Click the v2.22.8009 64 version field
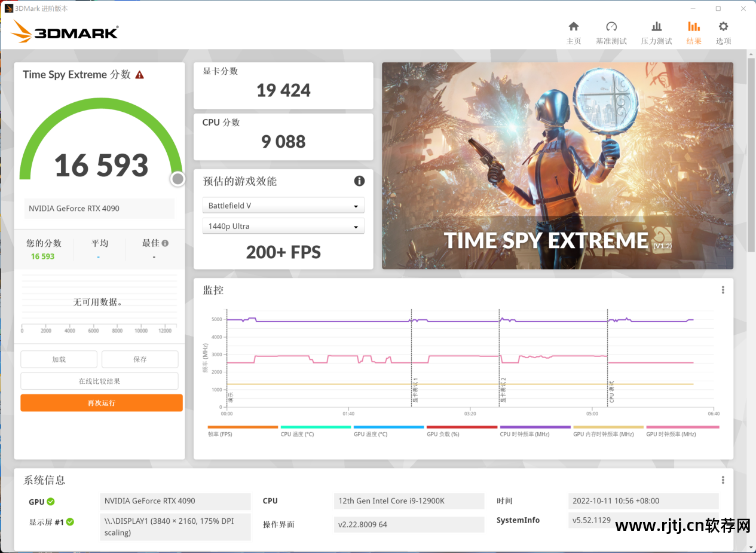 [409, 524]
